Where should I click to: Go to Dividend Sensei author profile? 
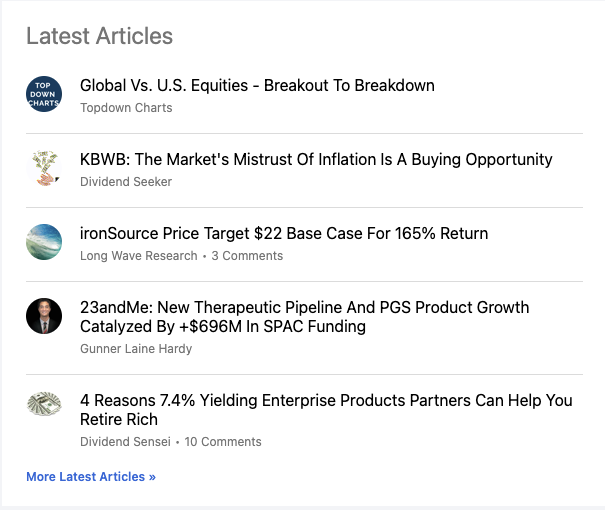click(x=127, y=442)
